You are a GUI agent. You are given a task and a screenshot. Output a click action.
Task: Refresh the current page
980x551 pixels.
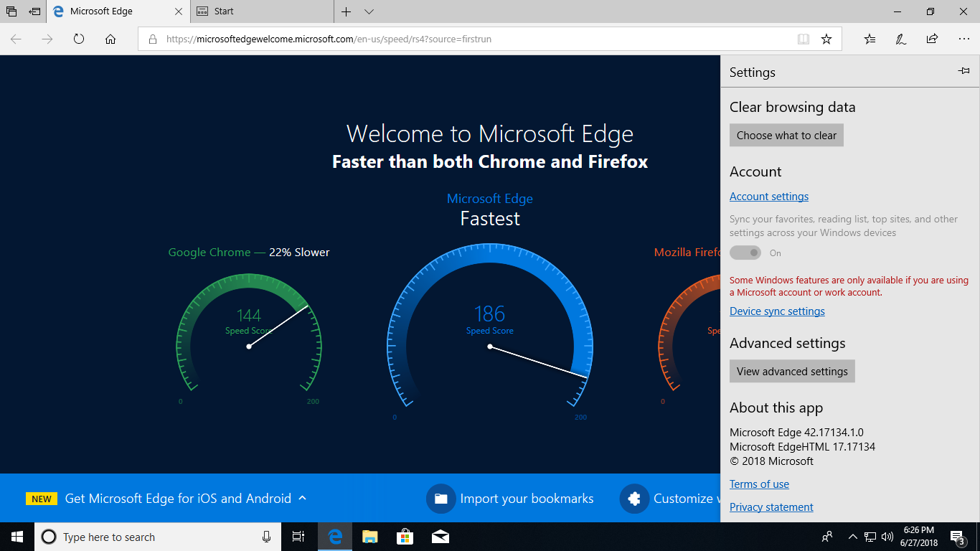[x=79, y=39]
